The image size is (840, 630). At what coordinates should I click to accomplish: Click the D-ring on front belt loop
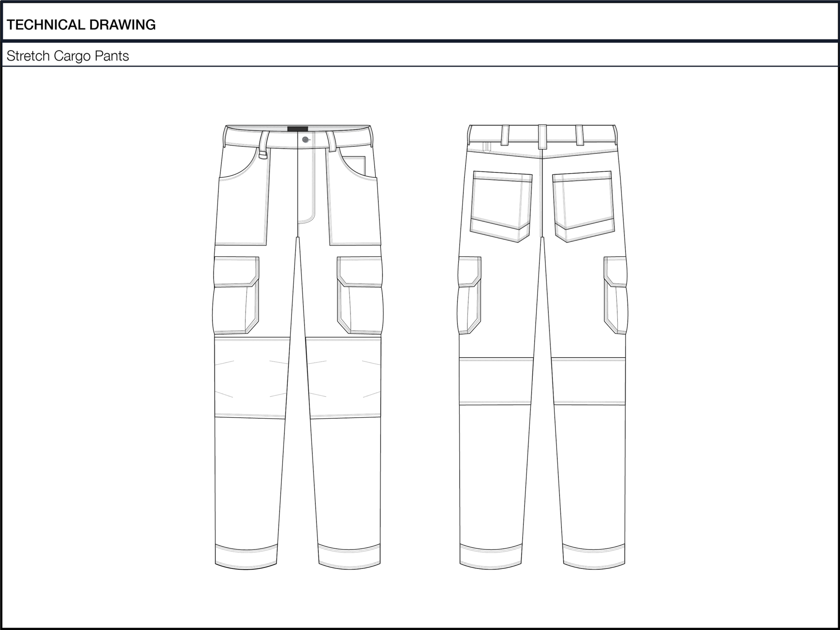click(x=263, y=155)
